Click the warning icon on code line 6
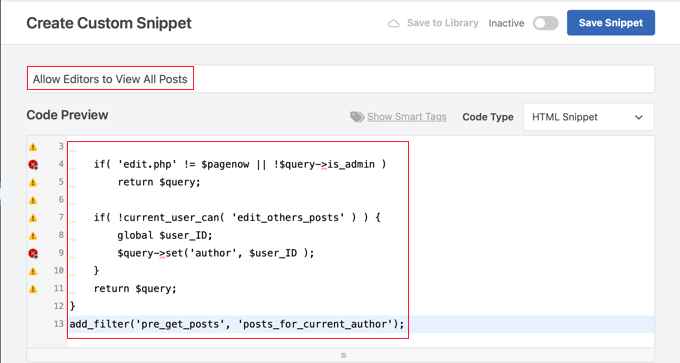 (x=33, y=200)
